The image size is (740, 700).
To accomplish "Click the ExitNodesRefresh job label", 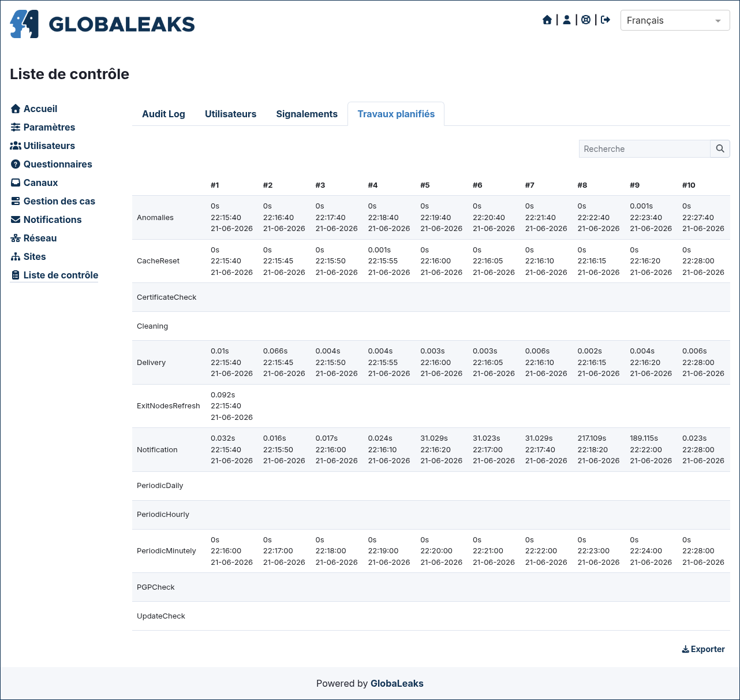I will coord(169,406).
